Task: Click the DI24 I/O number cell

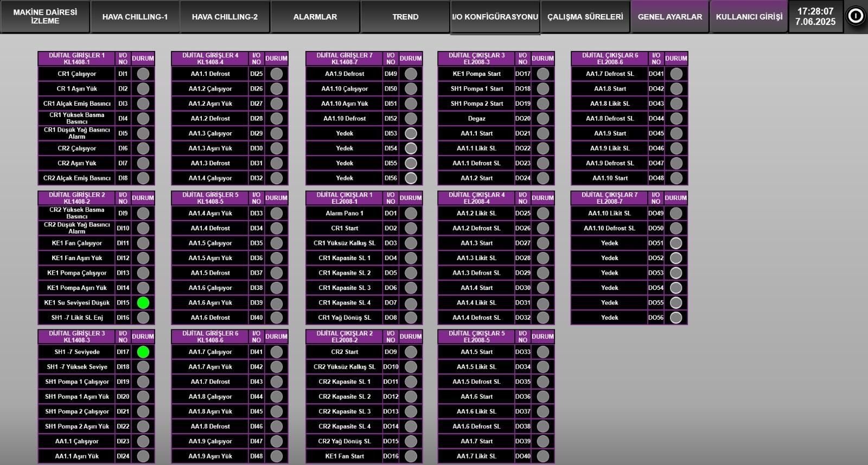Action: click(x=123, y=456)
